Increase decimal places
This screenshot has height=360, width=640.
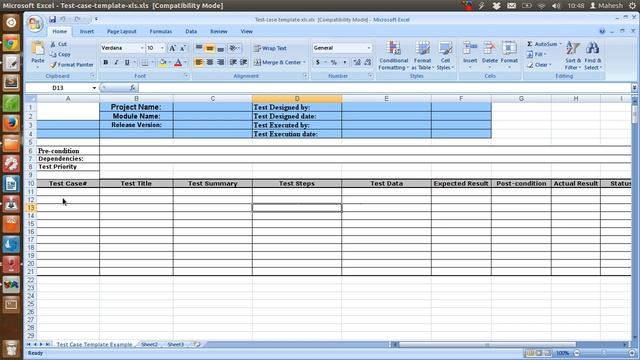pos(357,62)
